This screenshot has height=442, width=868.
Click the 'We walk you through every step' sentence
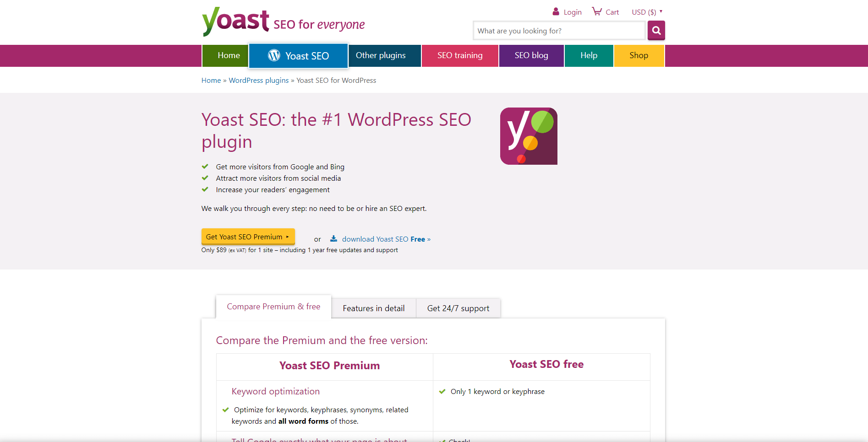tap(314, 209)
